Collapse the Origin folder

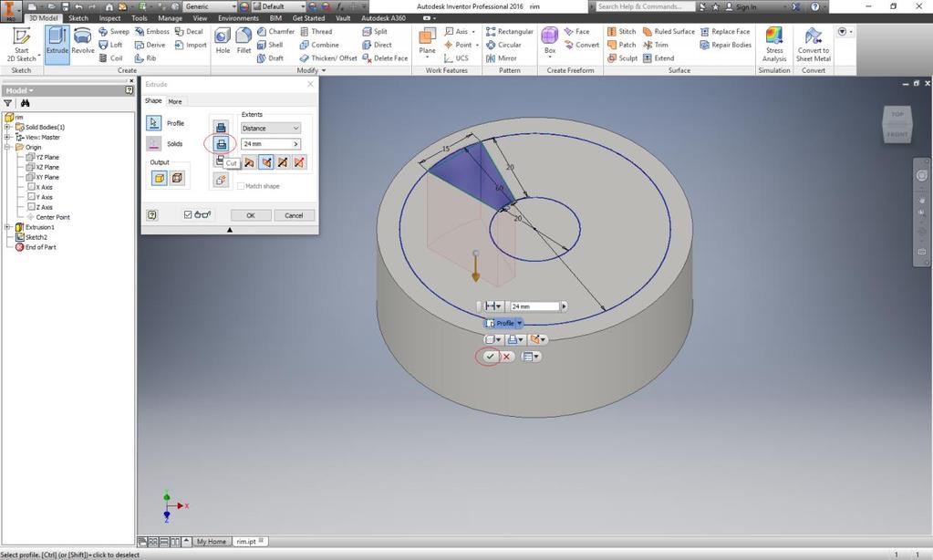(7, 147)
